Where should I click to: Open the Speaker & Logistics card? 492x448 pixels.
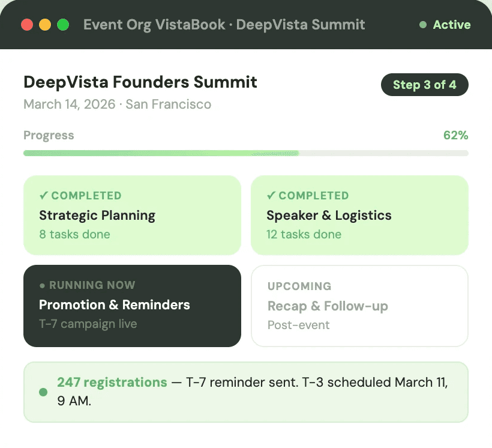point(359,215)
